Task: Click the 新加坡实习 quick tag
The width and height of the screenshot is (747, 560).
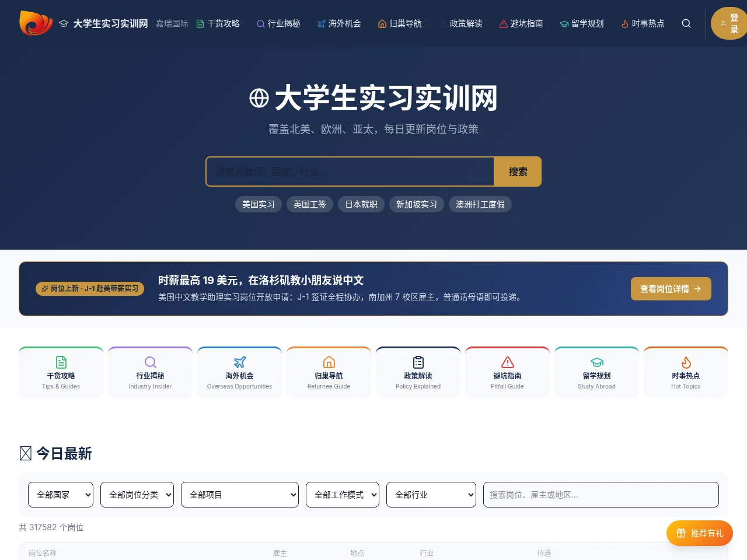Action: point(417,204)
